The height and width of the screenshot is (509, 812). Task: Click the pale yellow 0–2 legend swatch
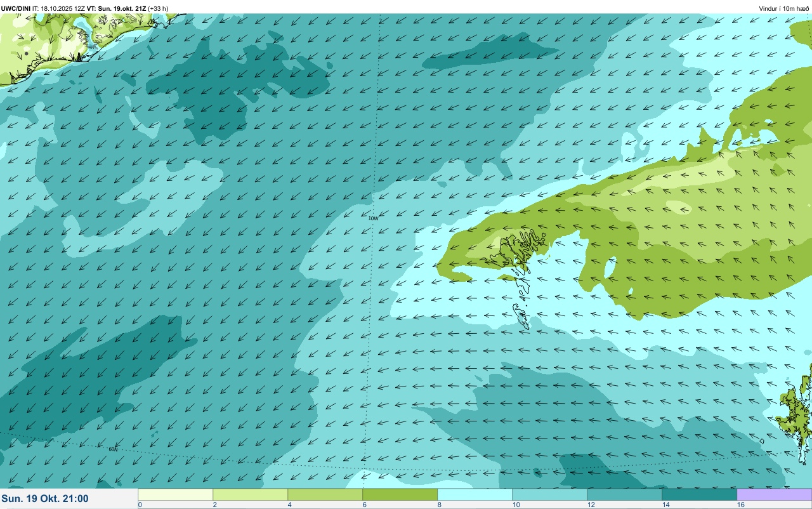tap(175, 494)
